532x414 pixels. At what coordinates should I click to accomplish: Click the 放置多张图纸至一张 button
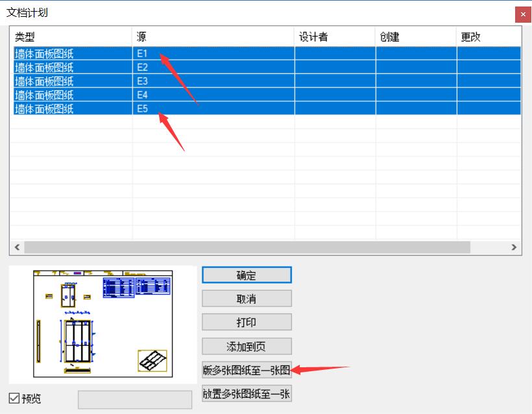(x=247, y=393)
